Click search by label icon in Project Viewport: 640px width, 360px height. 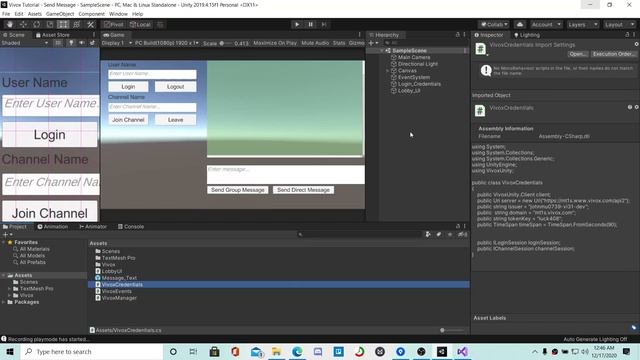[439, 234]
